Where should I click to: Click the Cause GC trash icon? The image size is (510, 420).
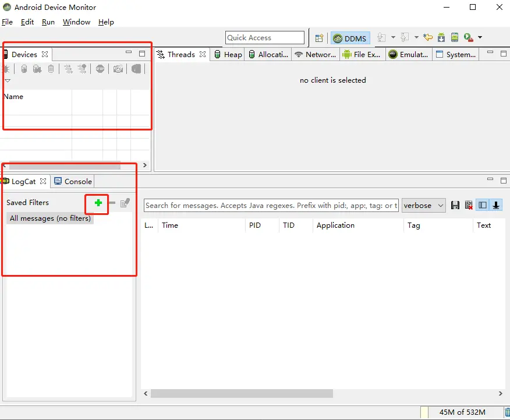pyautogui.click(x=51, y=69)
